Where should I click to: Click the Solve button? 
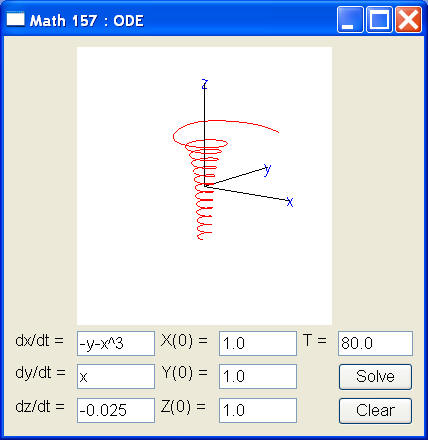pyautogui.click(x=375, y=377)
